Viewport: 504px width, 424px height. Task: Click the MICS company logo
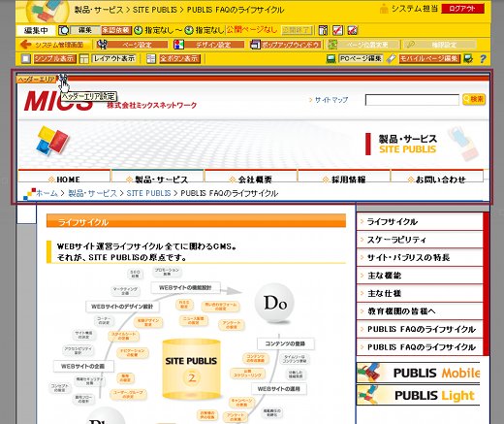click(58, 101)
